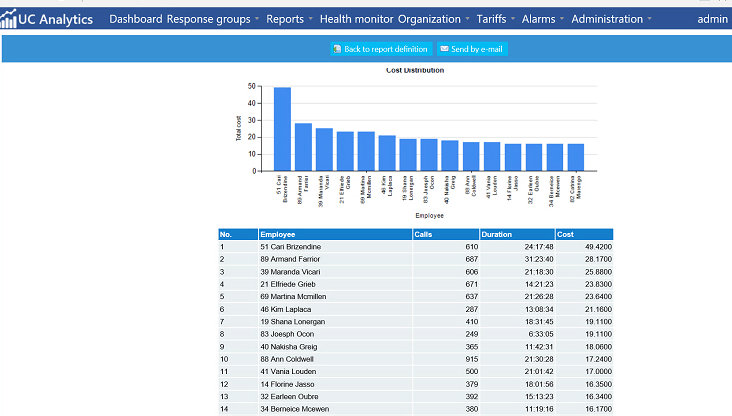Viewport: 732px width, 416px height.
Task: Select table row 51 Cari Brizendine
Action: [x=415, y=247]
